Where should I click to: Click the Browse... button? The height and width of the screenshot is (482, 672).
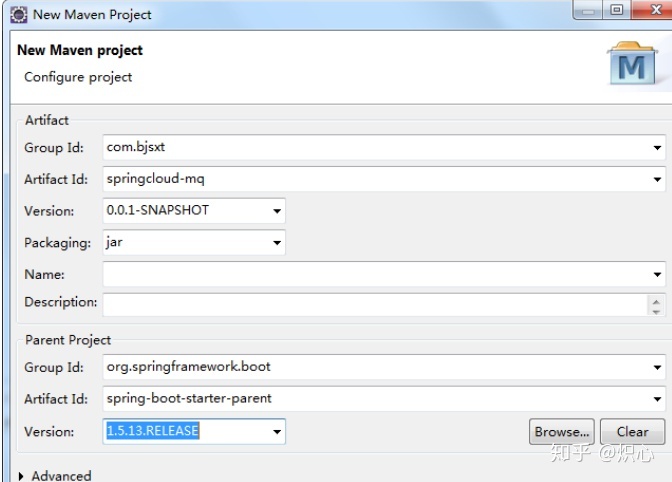pyautogui.click(x=561, y=431)
